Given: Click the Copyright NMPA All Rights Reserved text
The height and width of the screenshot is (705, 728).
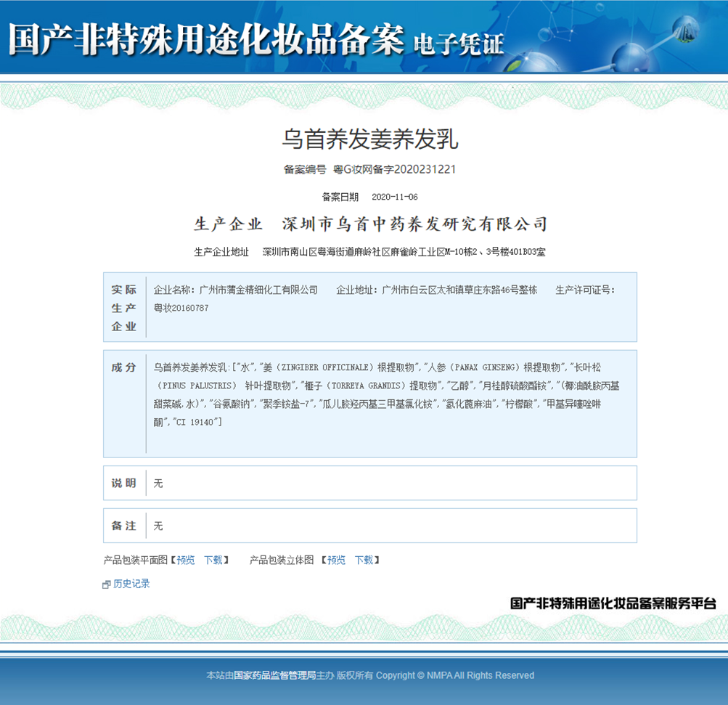Looking at the screenshot, I should (455, 675).
